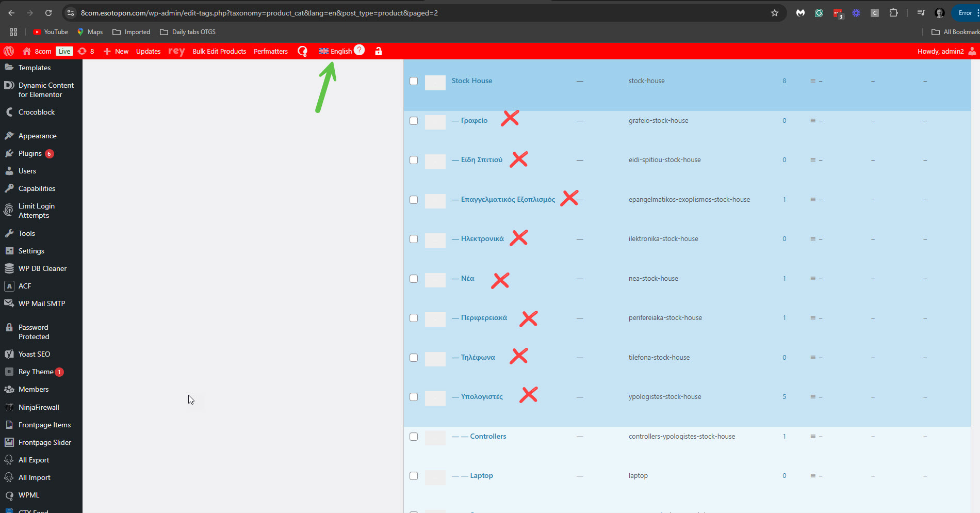This screenshot has width=980, height=513.
Task: Reload the page with the refresh button
Action: click(48, 13)
